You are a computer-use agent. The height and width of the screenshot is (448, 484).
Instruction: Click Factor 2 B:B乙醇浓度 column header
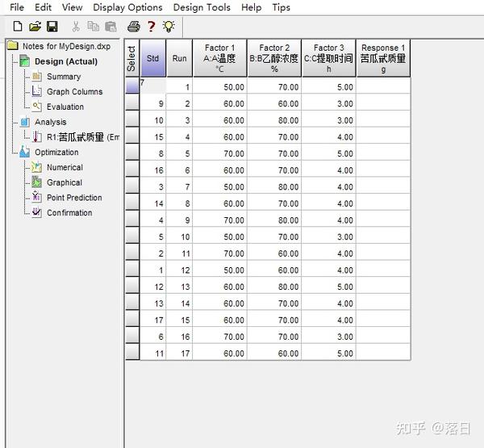coord(274,58)
